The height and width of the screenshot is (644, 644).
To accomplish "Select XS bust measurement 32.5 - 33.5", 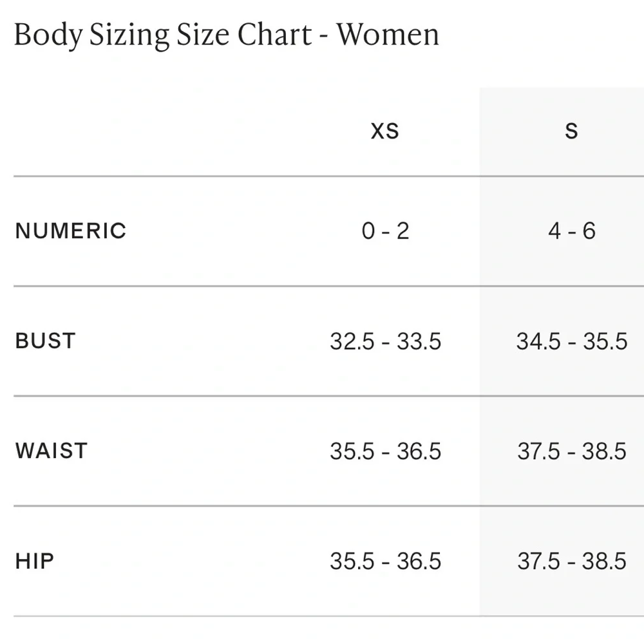I will pos(385,341).
